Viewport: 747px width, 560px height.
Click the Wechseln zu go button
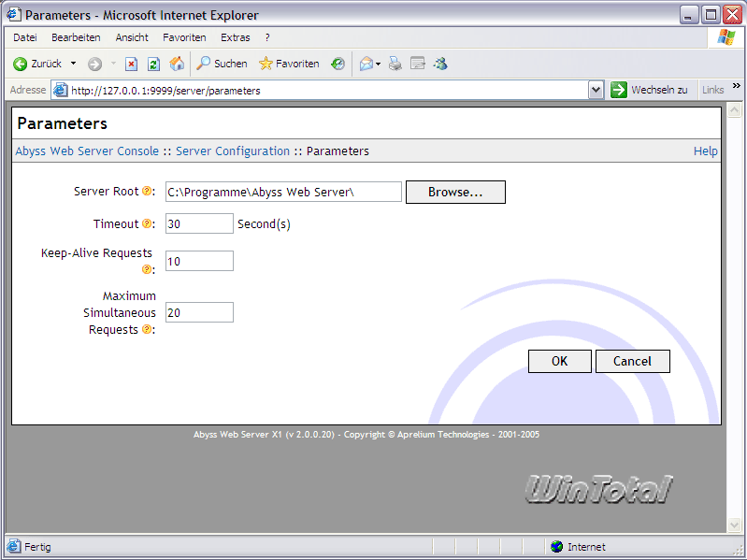649,90
